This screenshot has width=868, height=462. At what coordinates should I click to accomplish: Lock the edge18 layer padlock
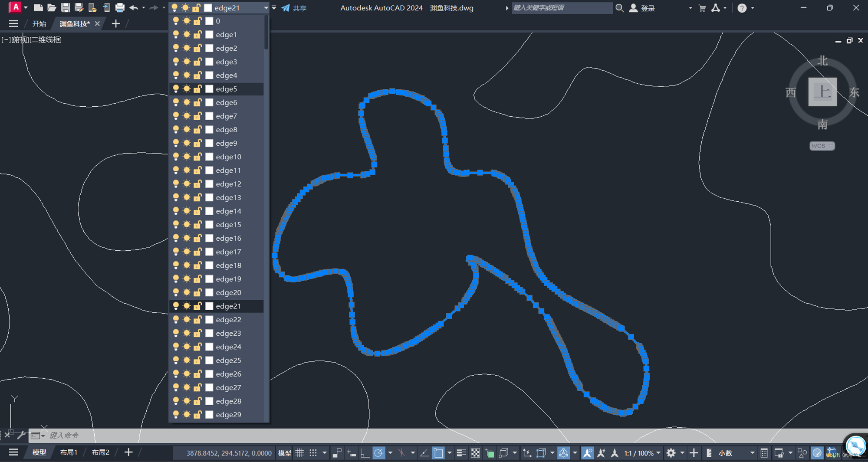coord(197,265)
